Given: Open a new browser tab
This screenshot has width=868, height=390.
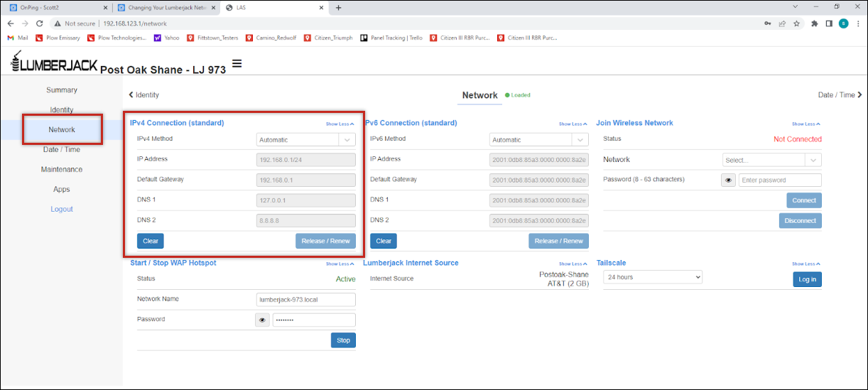Looking at the screenshot, I should pyautogui.click(x=339, y=8).
